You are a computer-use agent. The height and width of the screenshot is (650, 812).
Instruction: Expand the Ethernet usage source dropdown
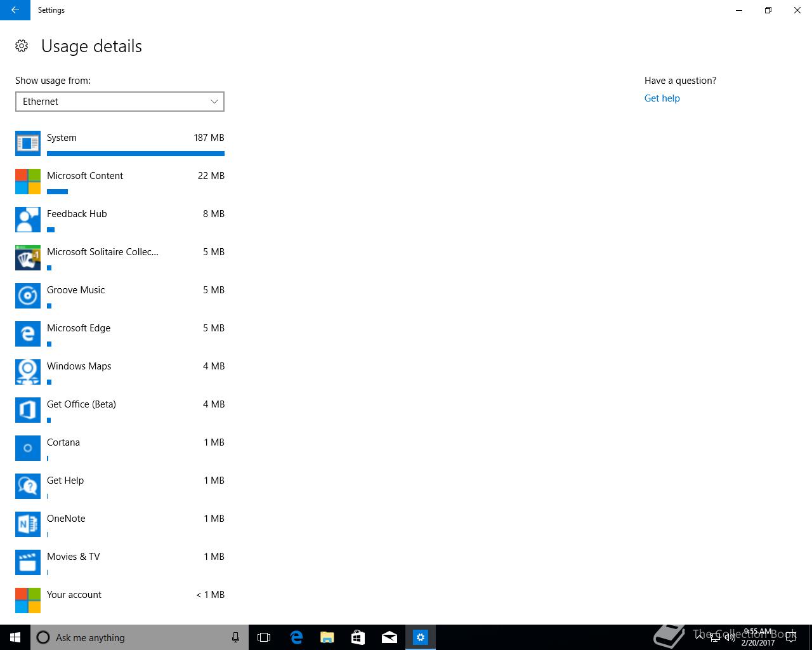(120, 102)
